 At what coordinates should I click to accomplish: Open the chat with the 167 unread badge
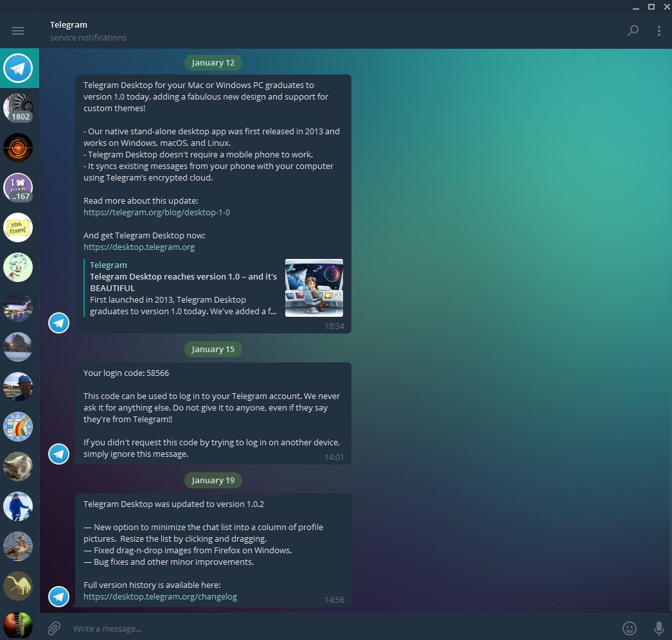18,188
